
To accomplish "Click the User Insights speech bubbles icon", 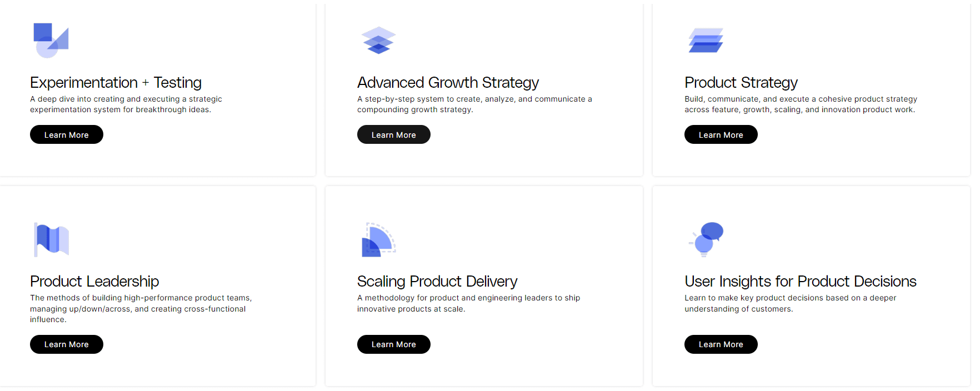I will tap(706, 239).
